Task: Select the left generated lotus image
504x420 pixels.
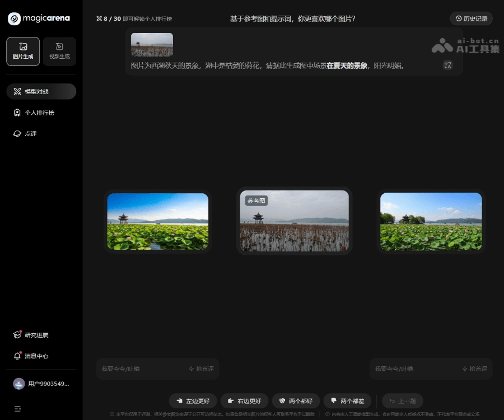Action: pos(157,221)
